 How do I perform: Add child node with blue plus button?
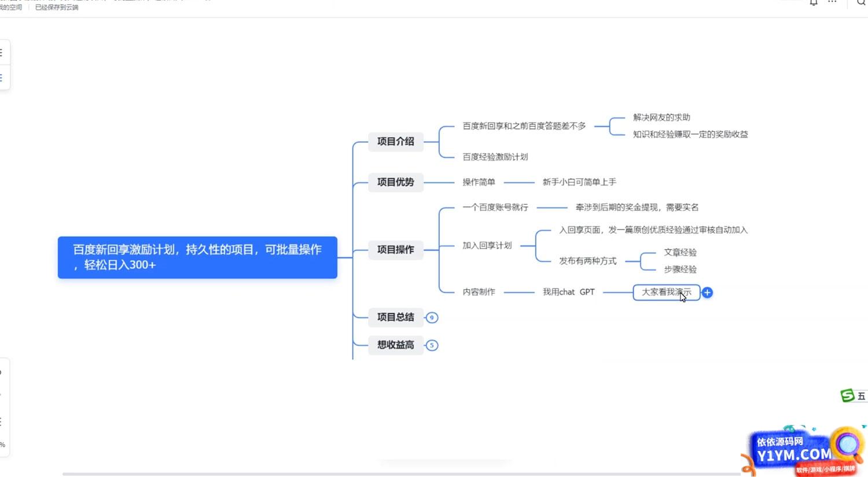(x=707, y=293)
